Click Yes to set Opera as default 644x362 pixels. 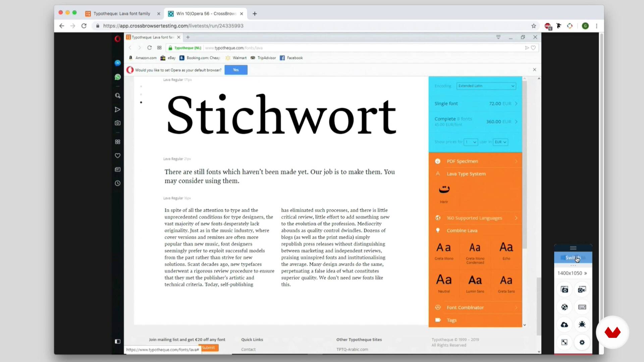click(236, 70)
